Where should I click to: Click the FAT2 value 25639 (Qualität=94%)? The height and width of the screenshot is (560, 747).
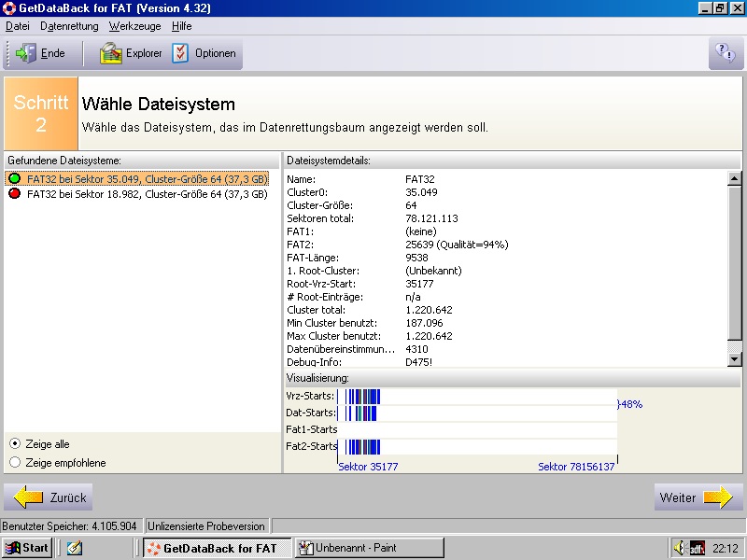click(457, 245)
